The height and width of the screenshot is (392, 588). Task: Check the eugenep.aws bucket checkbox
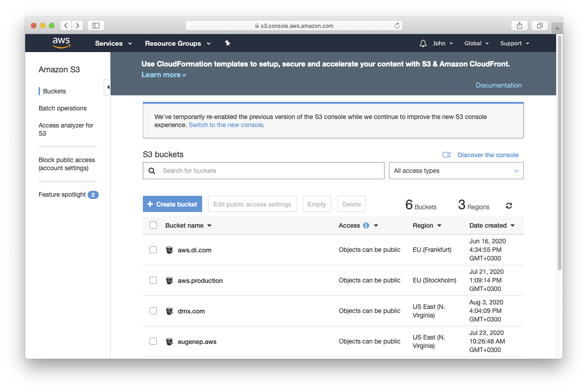tap(153, 341)
